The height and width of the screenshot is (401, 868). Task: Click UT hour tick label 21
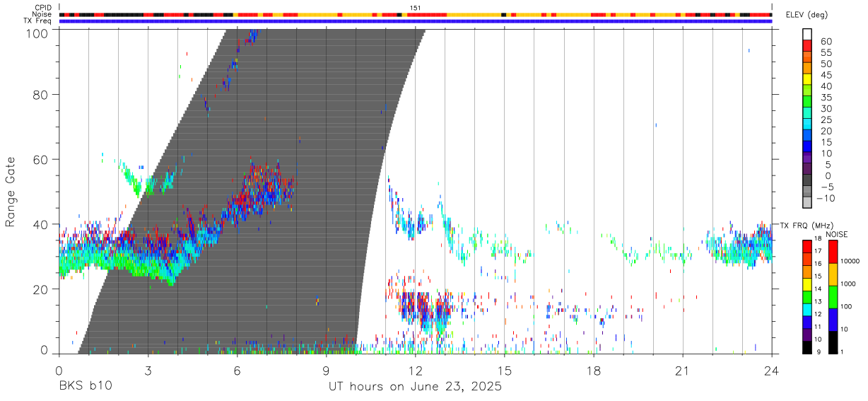[683, 370]
